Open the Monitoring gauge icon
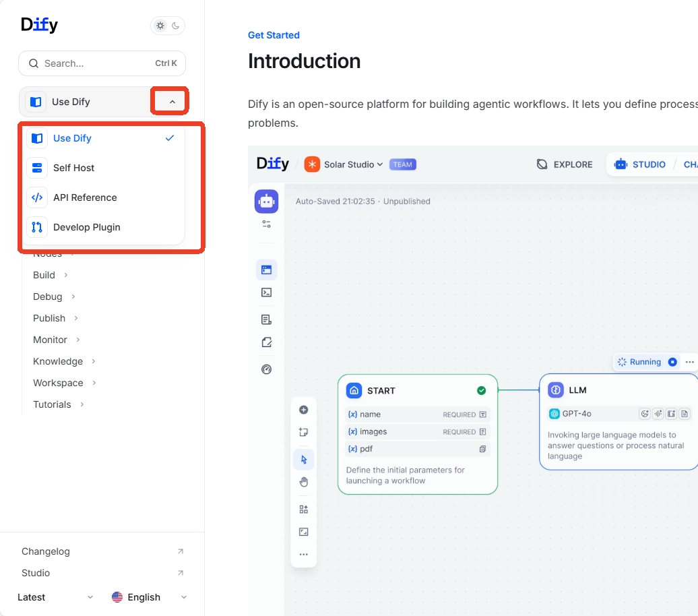 (x=267, y=369)
